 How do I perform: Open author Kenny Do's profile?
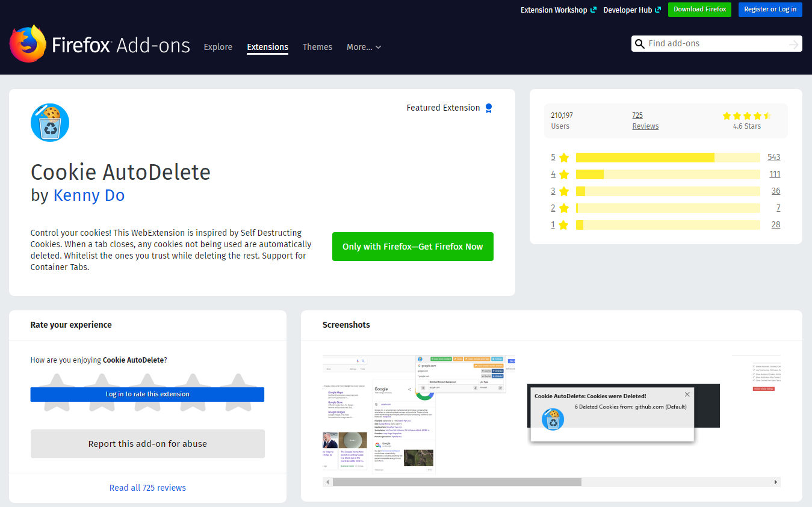89,195
